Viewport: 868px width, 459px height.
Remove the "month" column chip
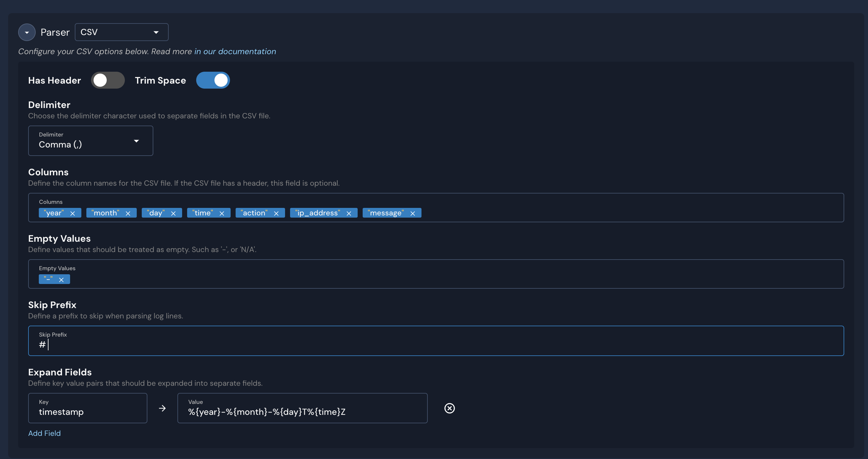pyautogui.click(x=128, y=213)
